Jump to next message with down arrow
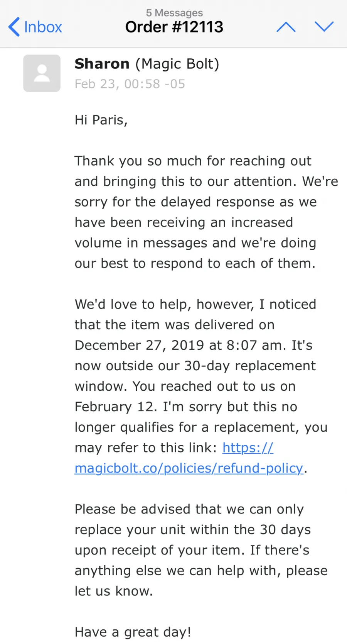Viewport: 347px width, 644px height. (324, 26)
